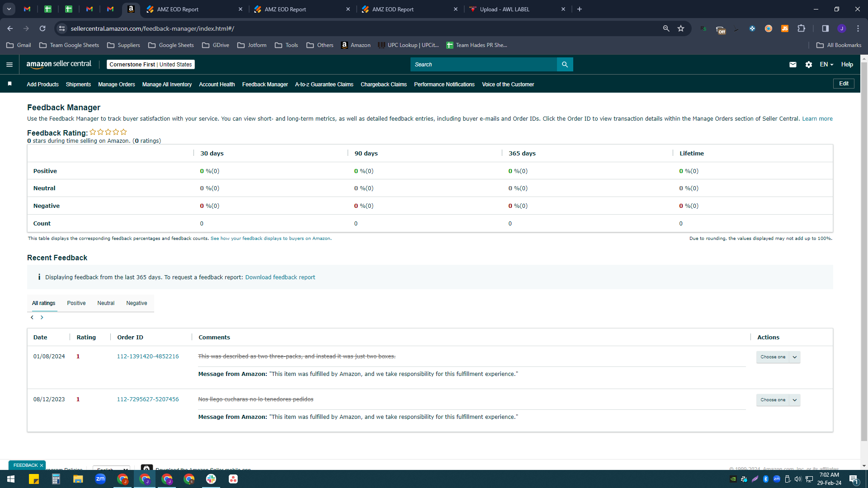Screen dimensions: 868x488
Task: Open the Chrome side panel
Action: (x=826, y=28)
